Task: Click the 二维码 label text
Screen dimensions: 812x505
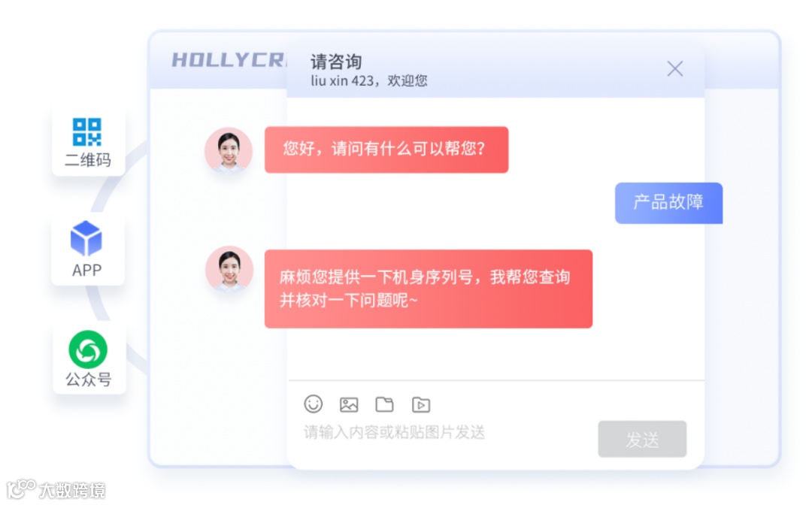Action: 87,160
